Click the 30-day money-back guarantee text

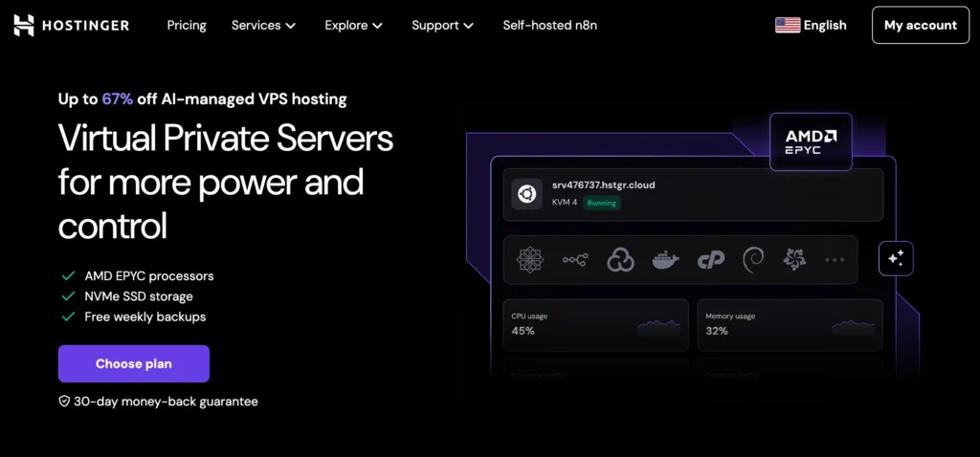tap(166, 402)
